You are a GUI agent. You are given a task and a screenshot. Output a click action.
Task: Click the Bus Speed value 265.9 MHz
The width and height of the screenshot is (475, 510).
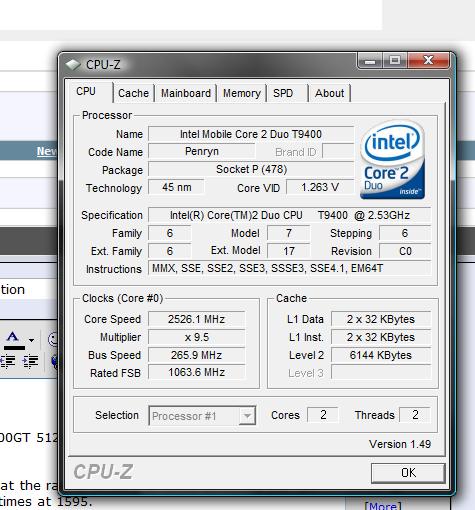196,355
